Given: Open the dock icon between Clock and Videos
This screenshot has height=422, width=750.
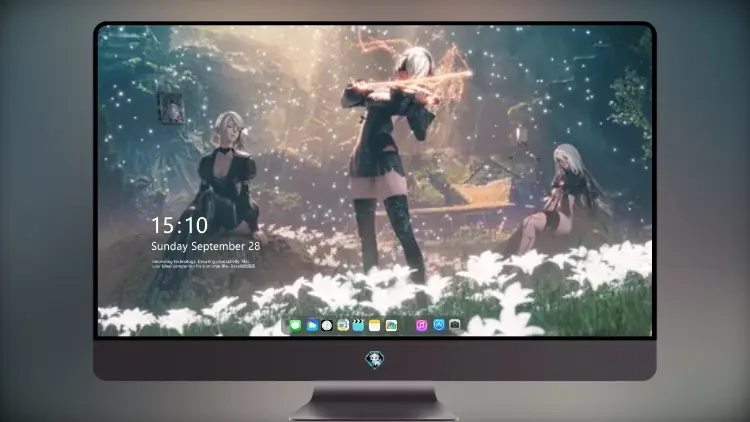Looking at the screenshot, I should pos(342,326).
